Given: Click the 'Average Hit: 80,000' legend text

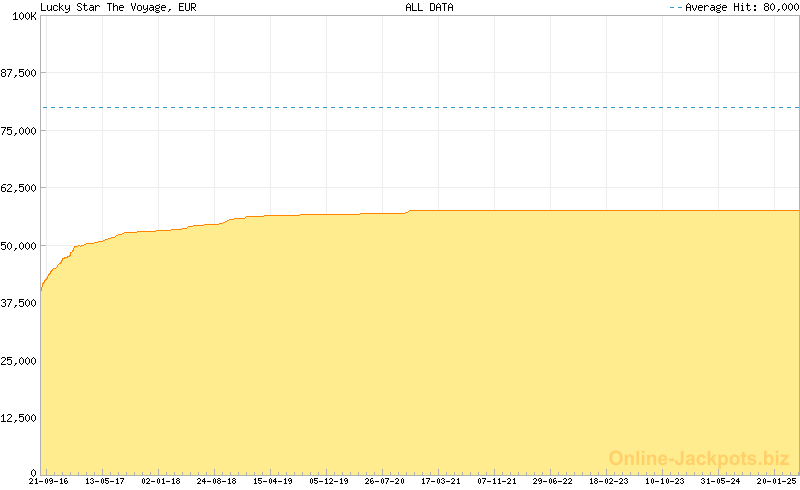Looking at the screenshot, I should tap(738, 7).
